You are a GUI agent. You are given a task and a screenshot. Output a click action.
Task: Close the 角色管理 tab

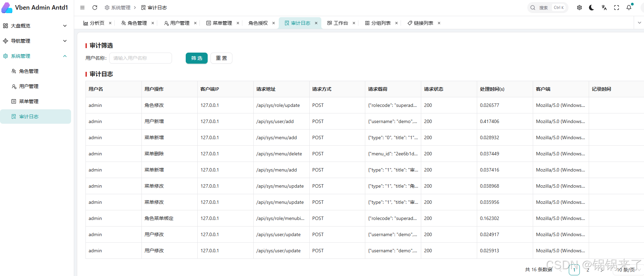(153, 23)
